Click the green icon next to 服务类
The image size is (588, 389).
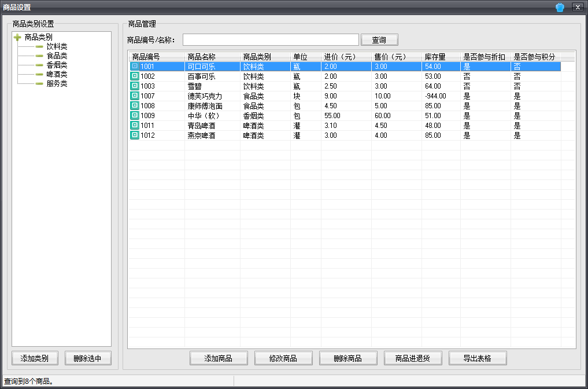point(39,83)
